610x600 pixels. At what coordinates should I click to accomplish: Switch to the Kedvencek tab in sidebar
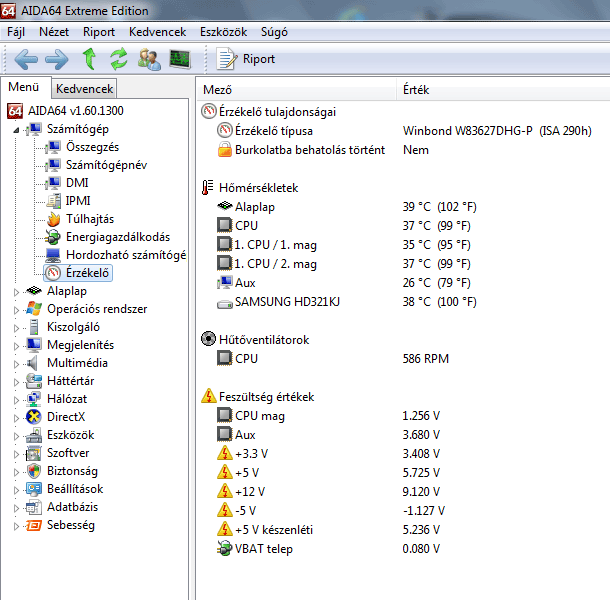pos(84,89)
